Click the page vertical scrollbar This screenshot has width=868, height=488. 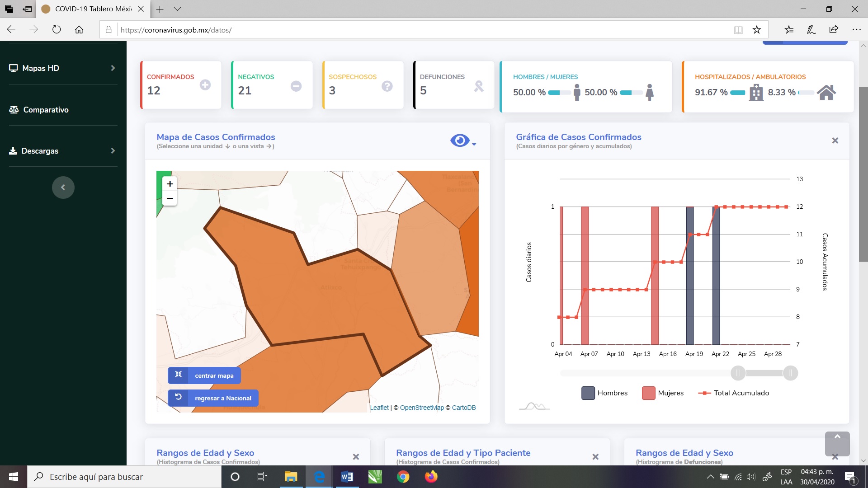click(863, 174)
